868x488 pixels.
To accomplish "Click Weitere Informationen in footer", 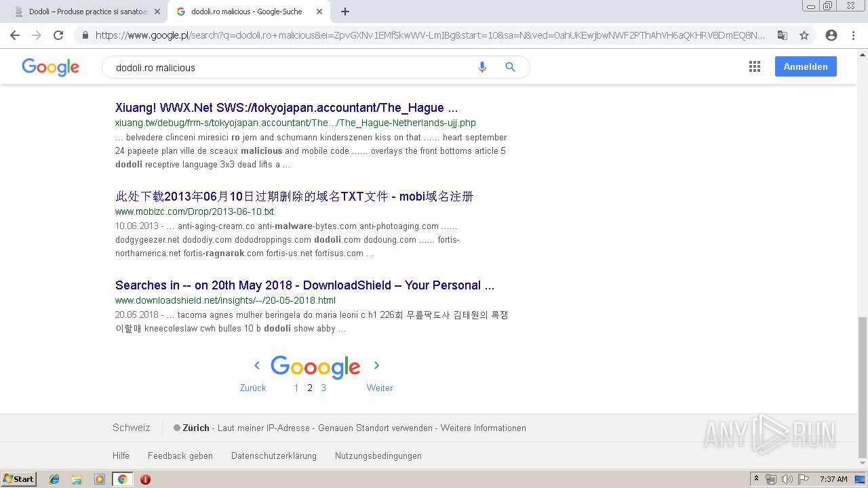I will pyautogui.click(x=484, y=428).
